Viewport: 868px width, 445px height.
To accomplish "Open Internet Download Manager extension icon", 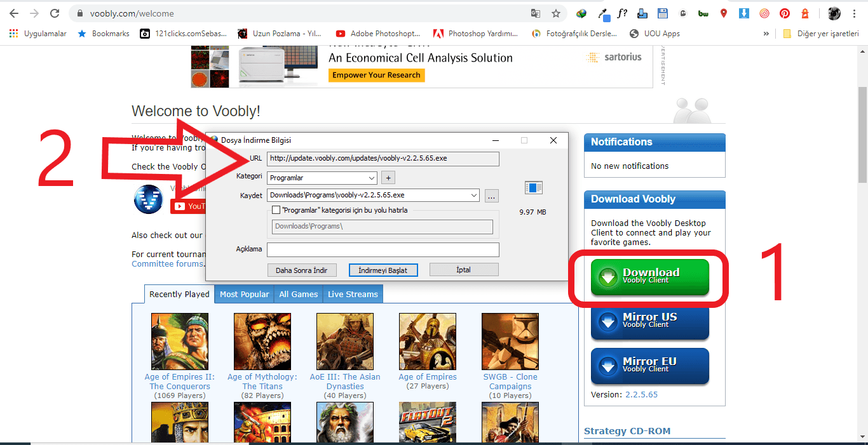I will click(x=581, y=13).
